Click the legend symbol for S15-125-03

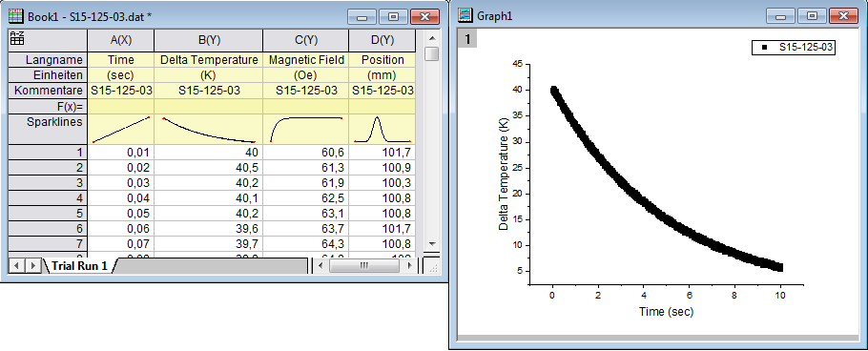pos(764,48)
